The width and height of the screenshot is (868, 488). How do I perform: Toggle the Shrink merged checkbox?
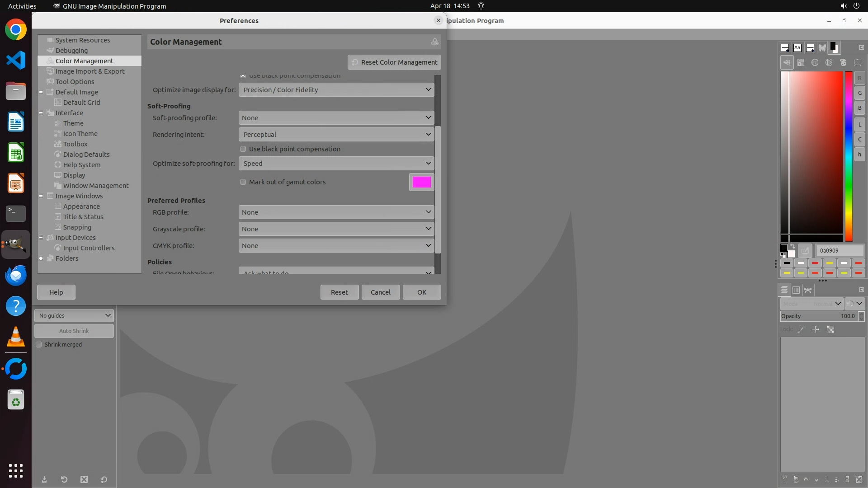[x=39, y=345]
